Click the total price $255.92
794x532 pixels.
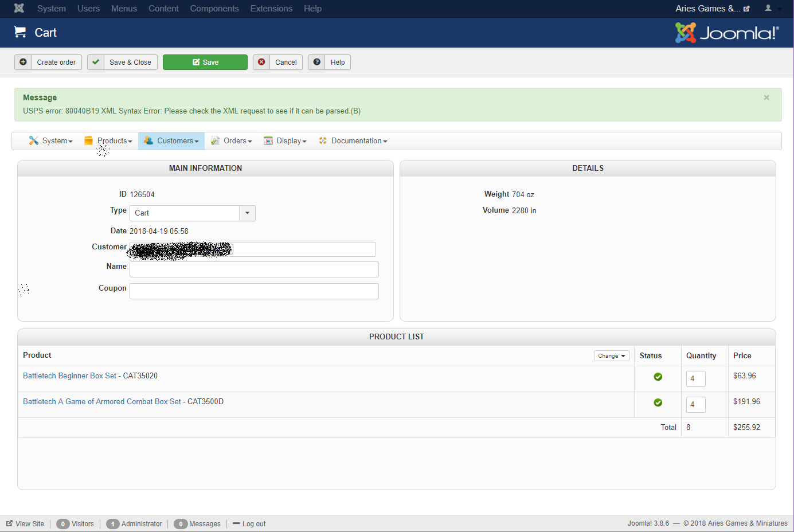point(746,428)
